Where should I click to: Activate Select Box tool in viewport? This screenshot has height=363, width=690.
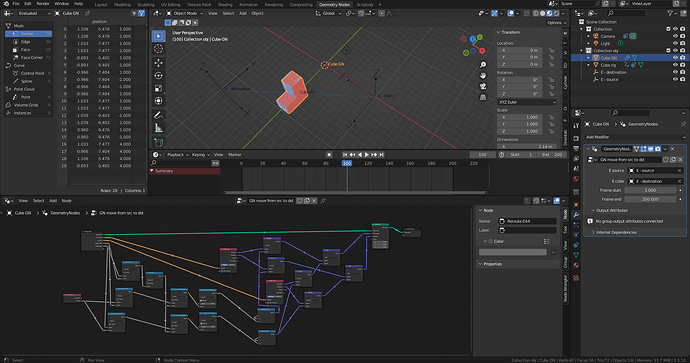click(158, 36)
